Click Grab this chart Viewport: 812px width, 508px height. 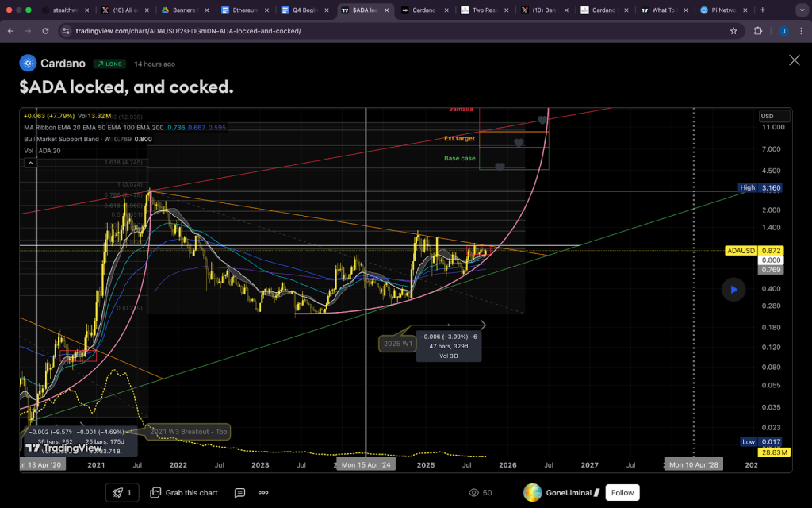click(184, 492)
